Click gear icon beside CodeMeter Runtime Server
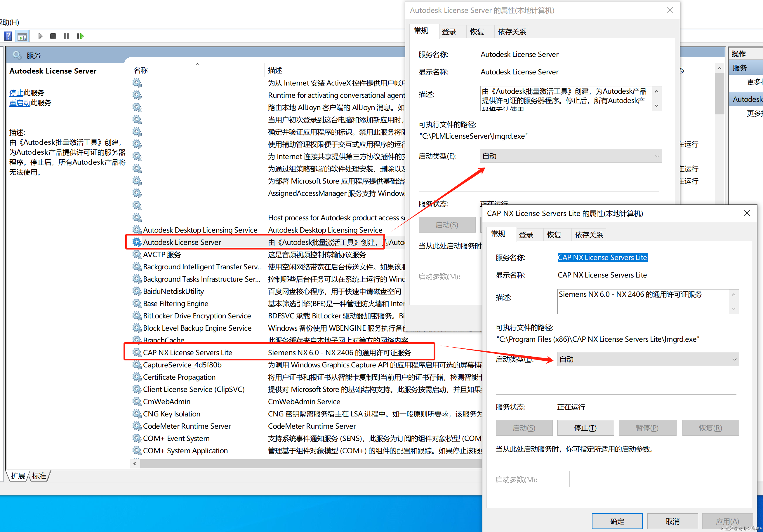This screenshot has height=532, width=763. point(137,426)
